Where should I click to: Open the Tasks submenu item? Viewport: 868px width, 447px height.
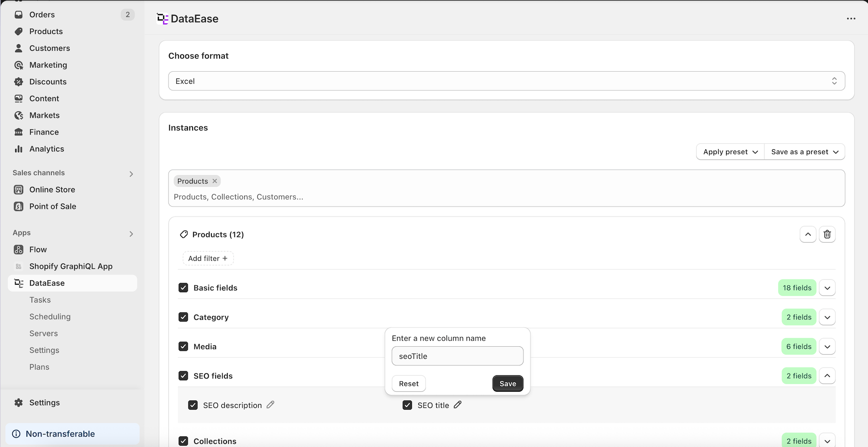pos(40,300)
